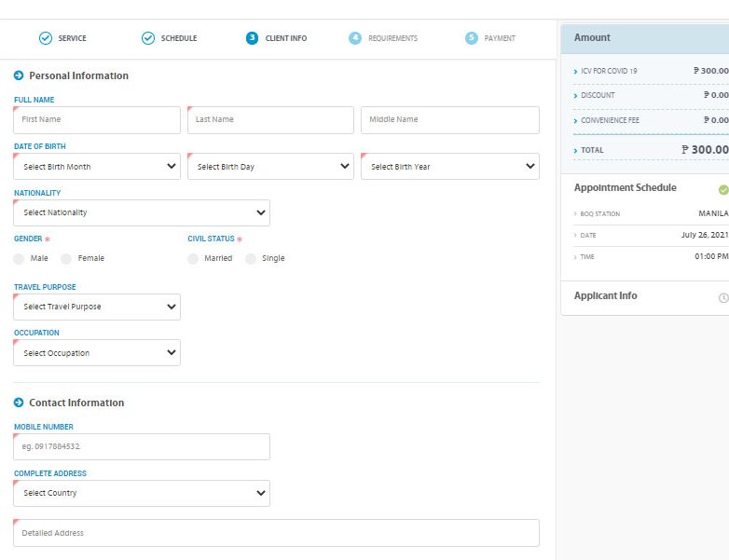Click the Payment step 5 icon
This screenshot has height=560, width=729.
coord(471,38)
